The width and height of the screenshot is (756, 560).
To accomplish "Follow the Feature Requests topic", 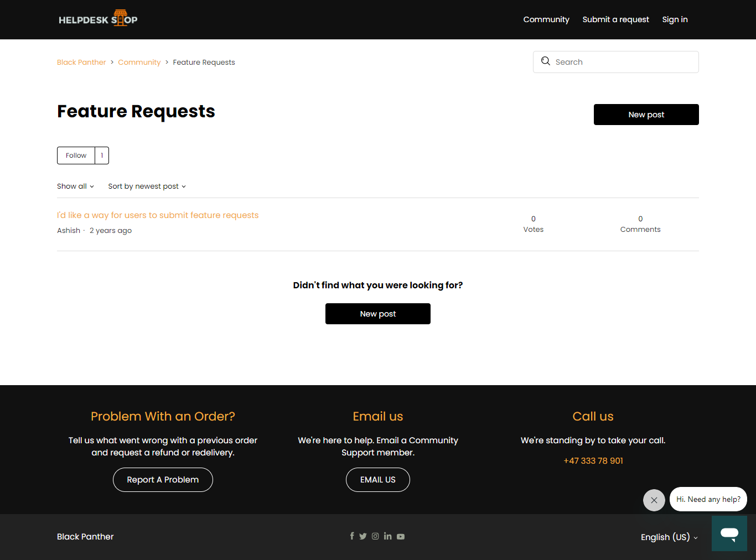I will coord(76,155).
